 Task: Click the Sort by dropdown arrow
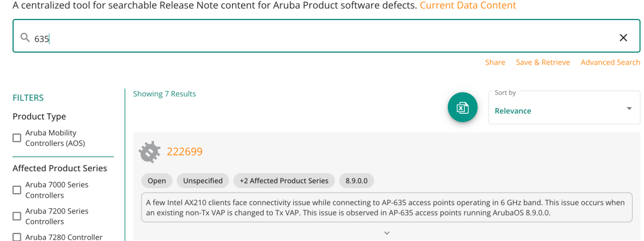pos(629,109)
